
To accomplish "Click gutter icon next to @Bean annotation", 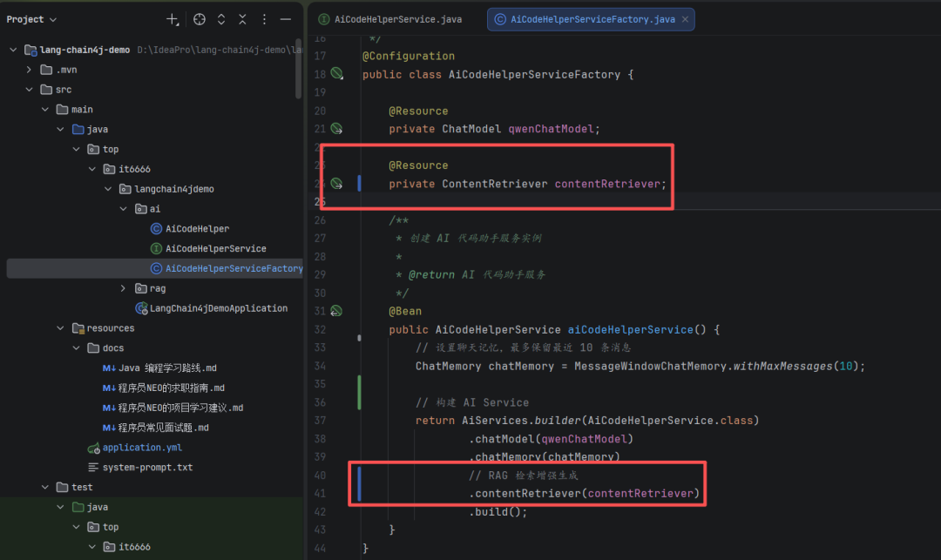I will [336, 311].
